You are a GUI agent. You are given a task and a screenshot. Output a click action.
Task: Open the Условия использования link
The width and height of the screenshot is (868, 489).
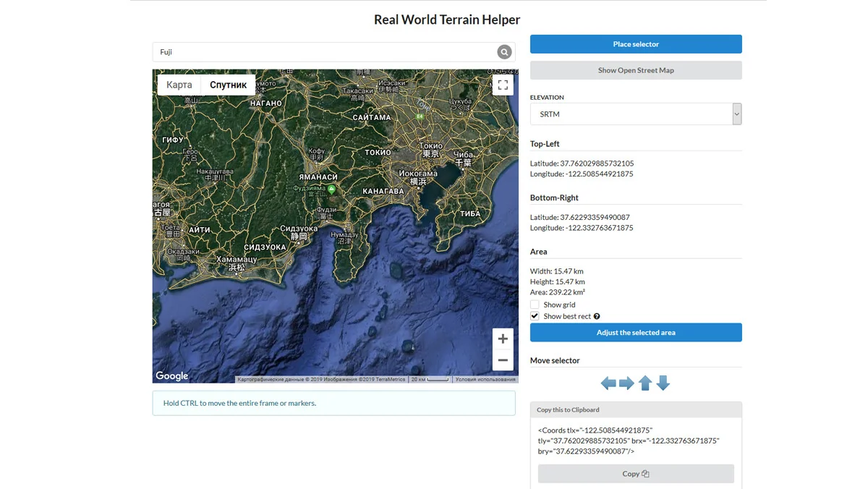[485, 379]
